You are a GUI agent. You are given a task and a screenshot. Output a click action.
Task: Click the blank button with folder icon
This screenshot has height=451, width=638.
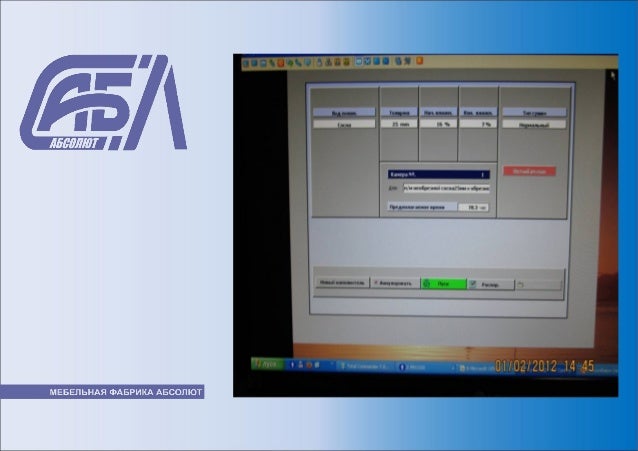[x=538, y=285]
